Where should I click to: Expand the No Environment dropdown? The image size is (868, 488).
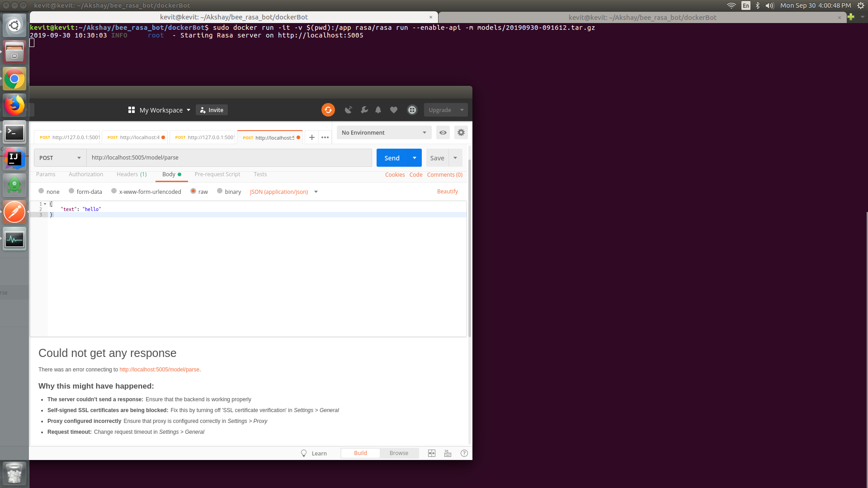[x=383, y=132]
